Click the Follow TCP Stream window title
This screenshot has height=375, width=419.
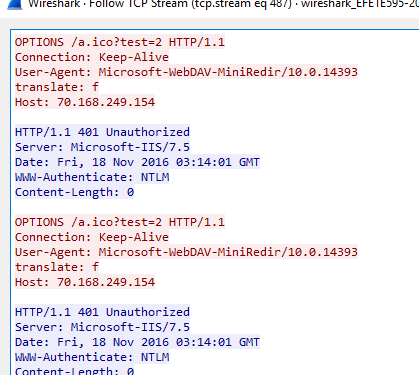click(x=223, y=4)
